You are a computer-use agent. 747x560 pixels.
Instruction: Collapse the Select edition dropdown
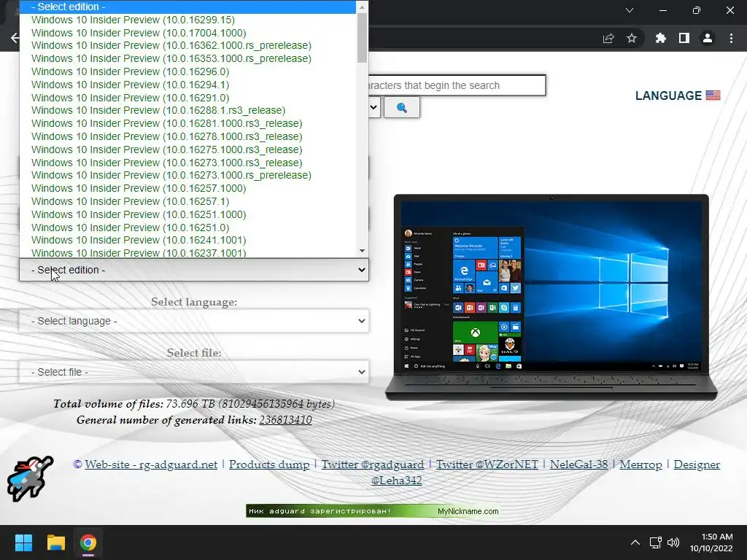click(194, 270)
